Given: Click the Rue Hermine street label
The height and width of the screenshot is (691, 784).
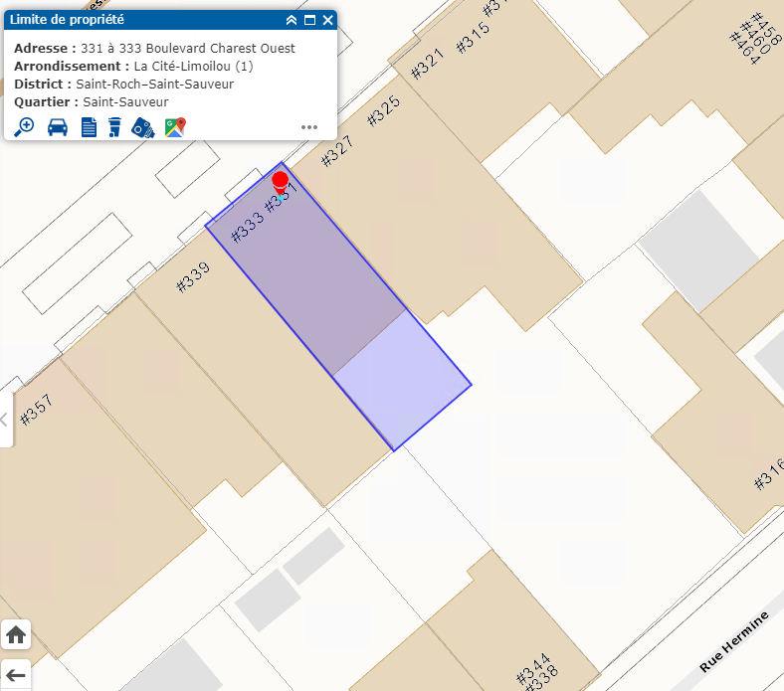Looking at the screenshot, I should 733,641.
